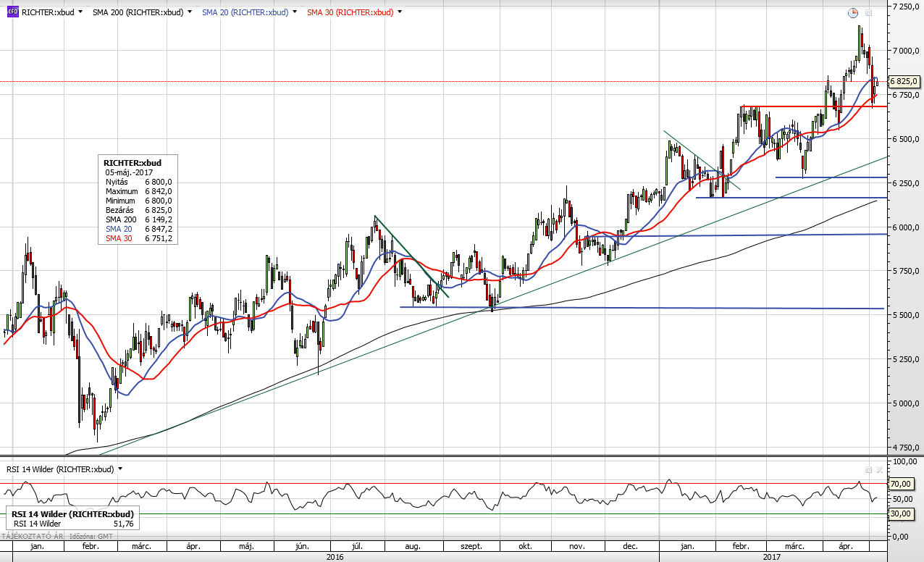924x562 pixels.
Task: Open the orange clock time-settings icon
Action: [853, 12]
